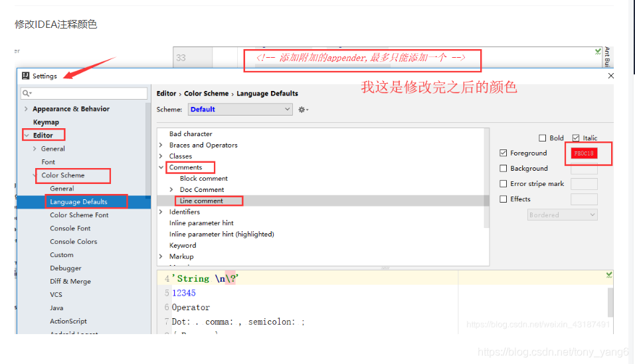Open Console Colors settings
The image size is (635, 364).
click(74, 242)
